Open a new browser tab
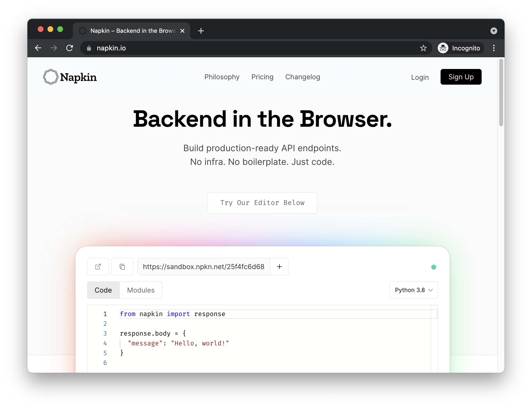The width and height of the screenshot is (532, 409). [x=201, y=31]
